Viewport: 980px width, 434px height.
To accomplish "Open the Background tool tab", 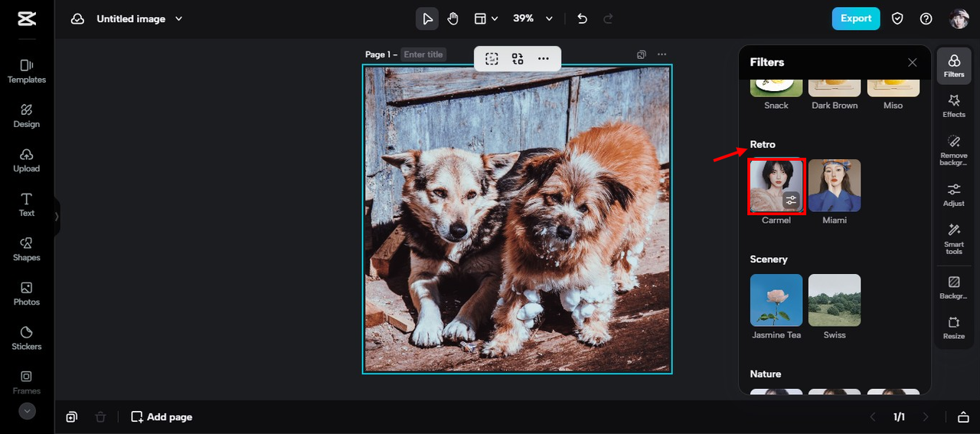I will tap(954, 288).
